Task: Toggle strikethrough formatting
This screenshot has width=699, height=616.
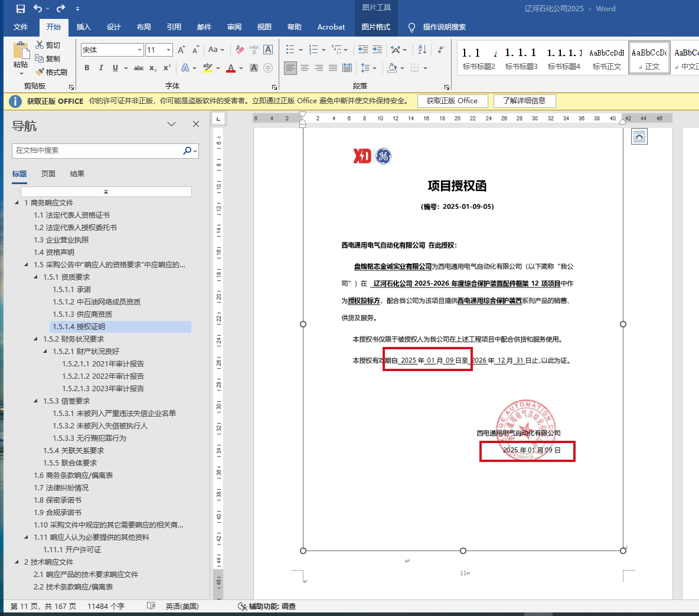Action: click(139, 68)
